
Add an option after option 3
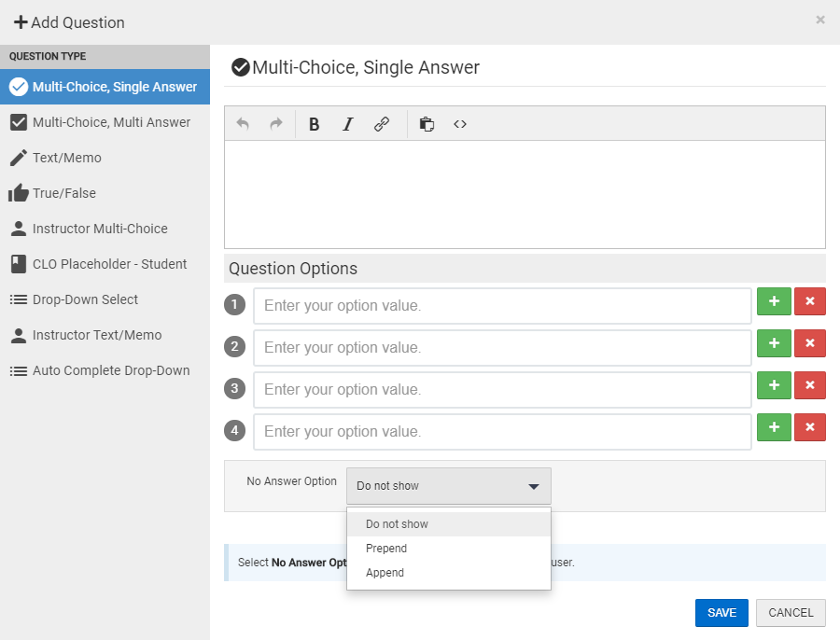774,385
